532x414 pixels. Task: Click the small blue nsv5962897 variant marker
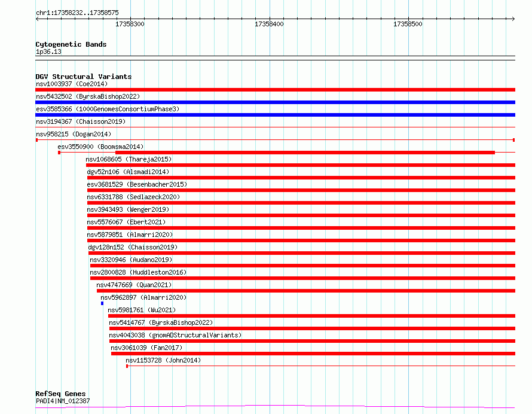pyautogui.click(x=102, y=303)
